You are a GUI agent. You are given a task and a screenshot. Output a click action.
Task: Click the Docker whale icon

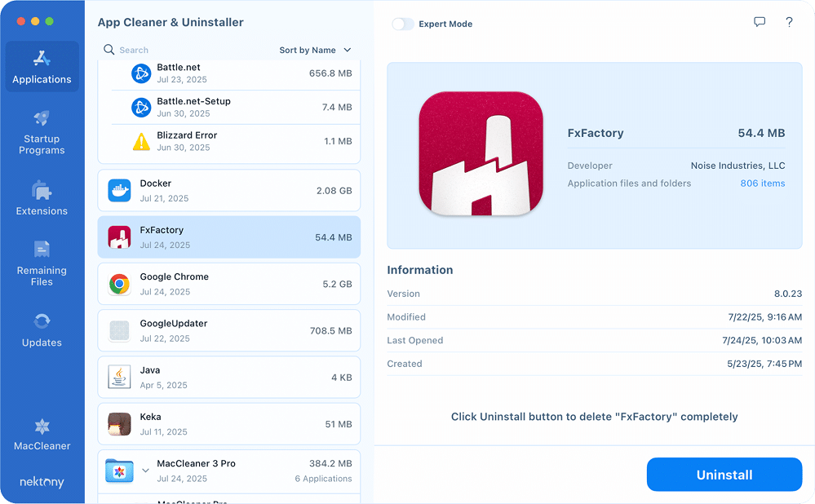[120, 191]
